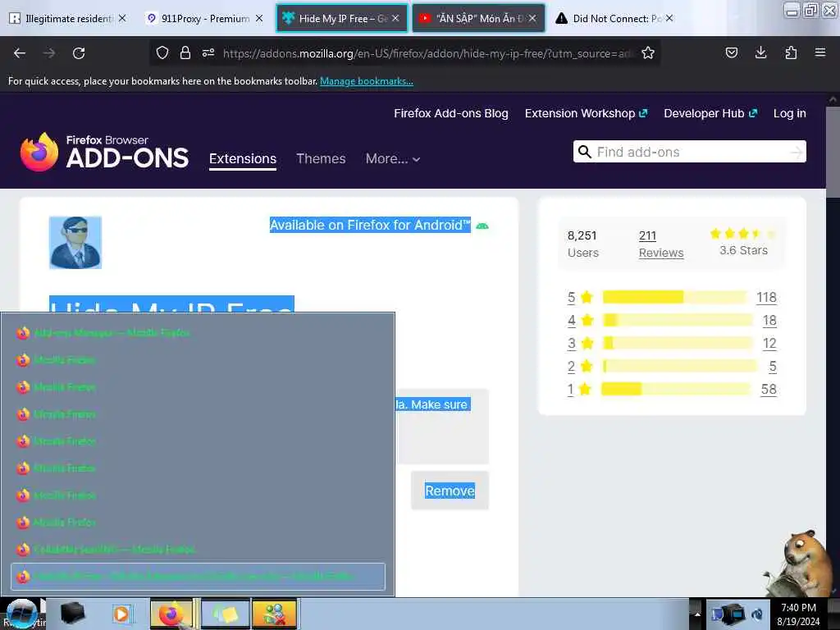840x630 pixels.
Task: Select Add-ons Manager window in taskbar list
Action: point(199,333)
